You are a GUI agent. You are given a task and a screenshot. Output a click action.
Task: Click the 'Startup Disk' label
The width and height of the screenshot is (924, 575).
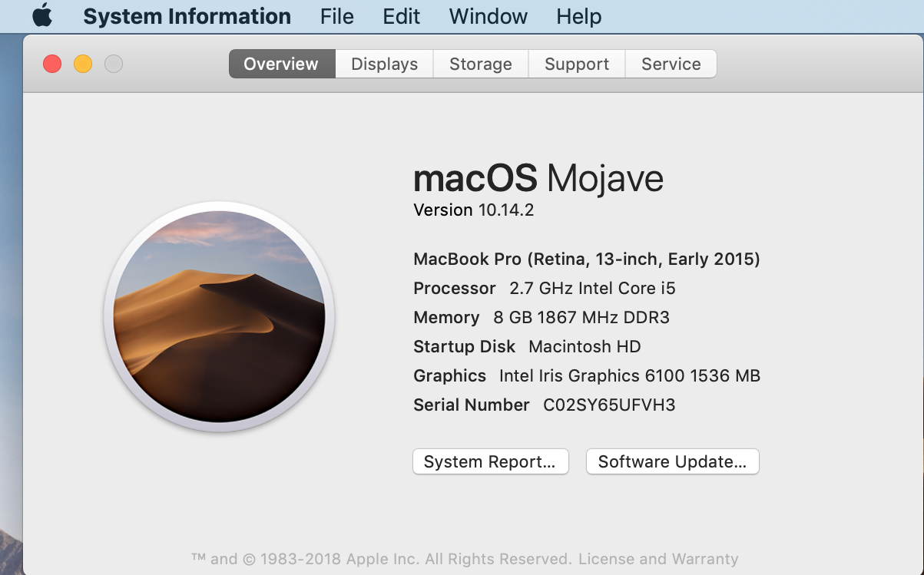[465, 347]
